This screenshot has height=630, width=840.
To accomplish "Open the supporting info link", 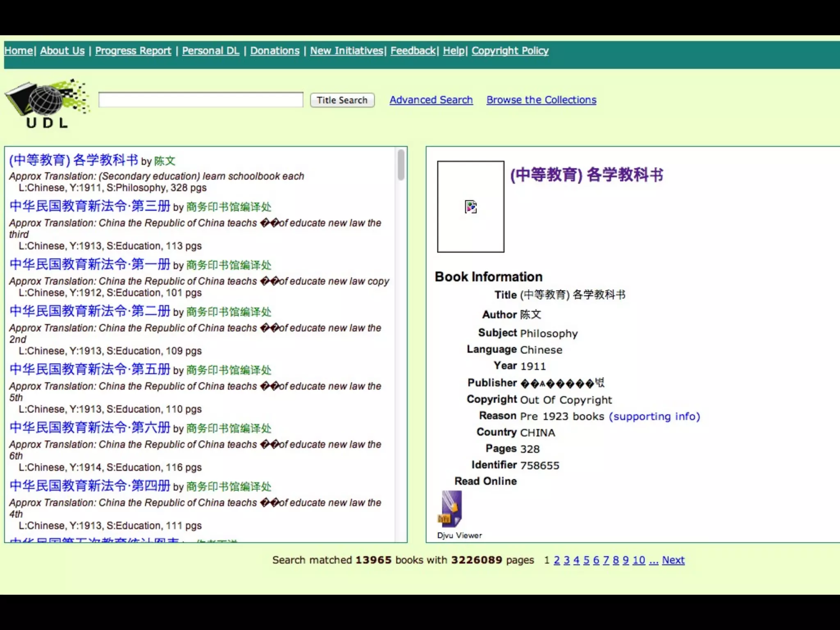I will 654,416.
